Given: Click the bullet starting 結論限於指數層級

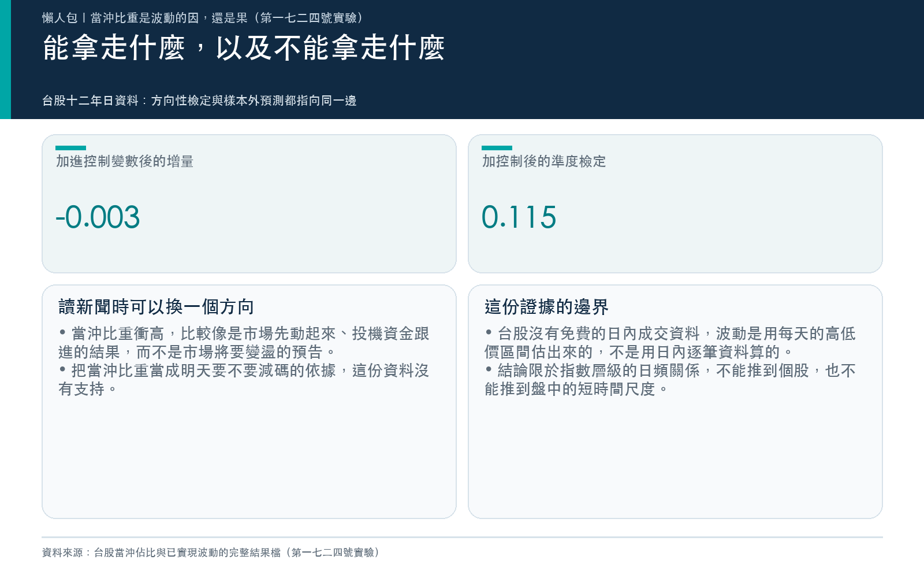Looking at the screenshot, I should click(x=670, y=380).
